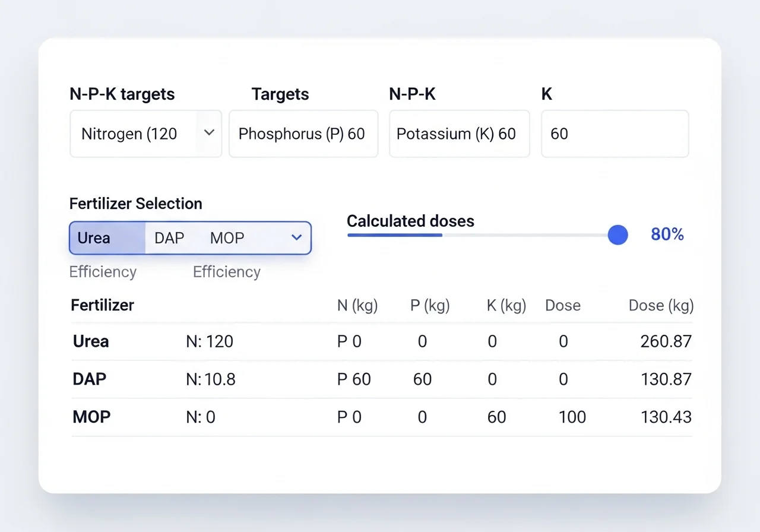This screenshot has height=532, width=760.
Task: Switch to the DAP fertilizer option
Action: pos(169,237)
